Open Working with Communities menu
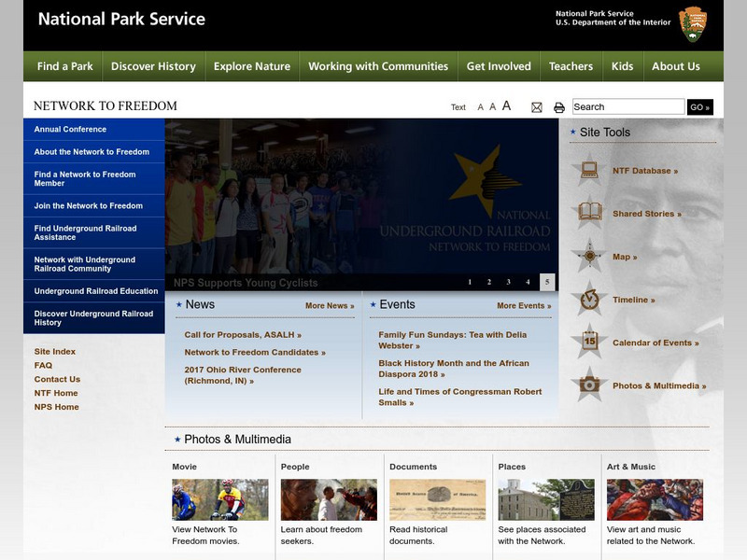Viewport: 747px width, 560px height. pos(378,66)
